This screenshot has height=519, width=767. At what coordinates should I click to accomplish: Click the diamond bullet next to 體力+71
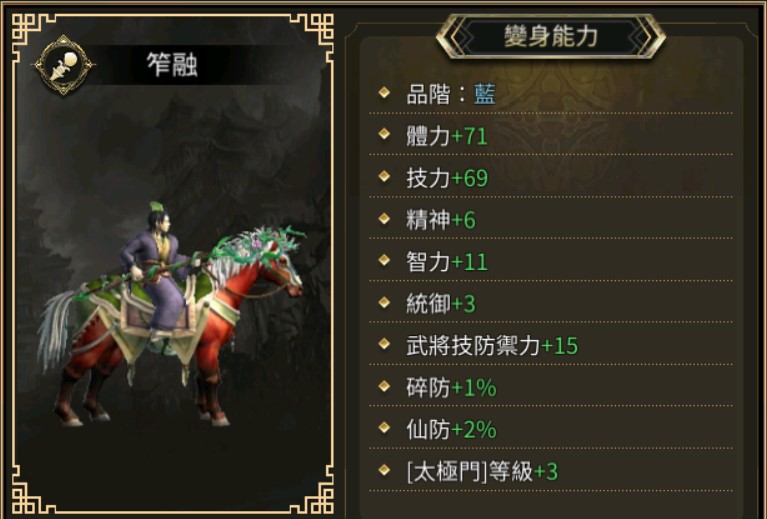(x=384, y=134)
